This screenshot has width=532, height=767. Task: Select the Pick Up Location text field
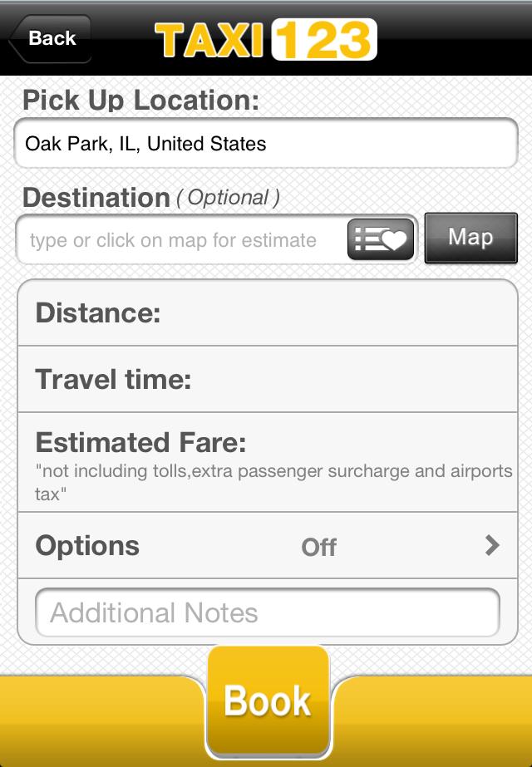pyautogui.click(x=266, y=144)
